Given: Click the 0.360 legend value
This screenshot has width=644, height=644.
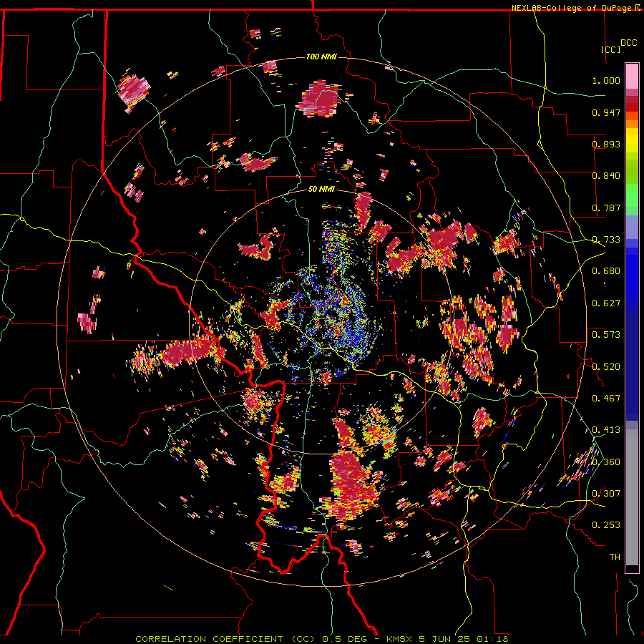Looking at the screenshot, I should pos(606,462).
